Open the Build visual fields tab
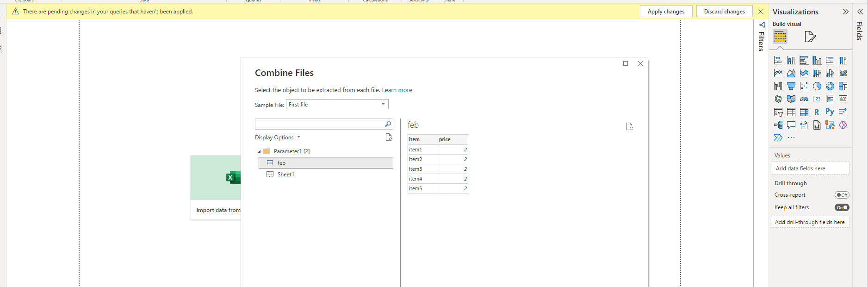868x287 pixels. [780, 37]
